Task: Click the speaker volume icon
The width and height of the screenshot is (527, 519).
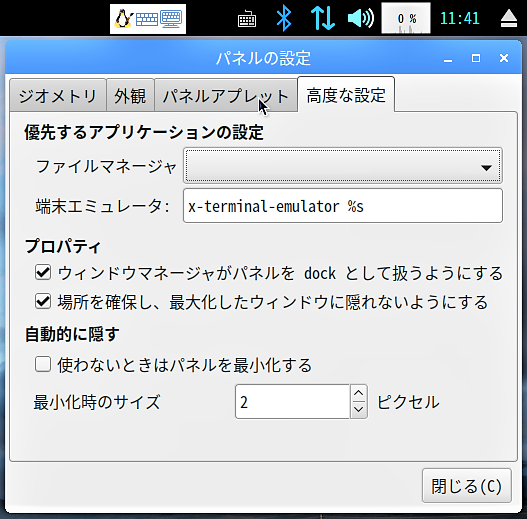Action: [361, 18]
